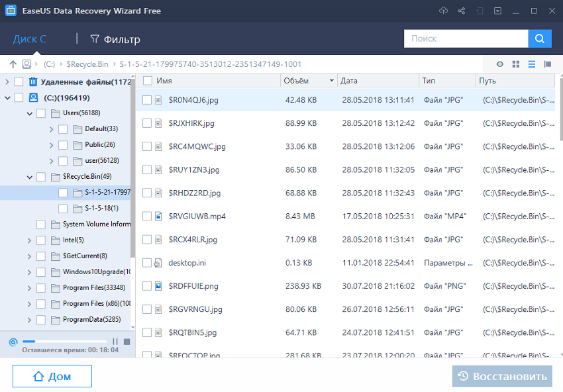Click the Recover (Восстановить) button
The height and width of the screenshot is (392, 563).
pos(502,376)
